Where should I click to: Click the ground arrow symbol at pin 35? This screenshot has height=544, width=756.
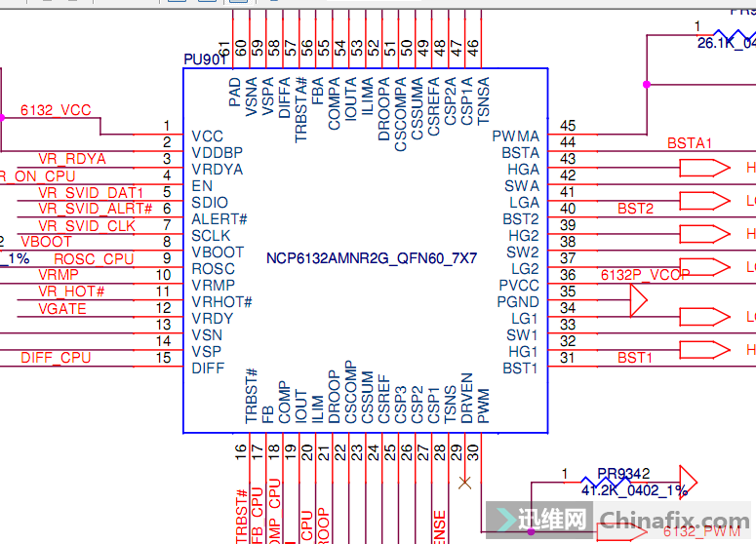point(638,300)
